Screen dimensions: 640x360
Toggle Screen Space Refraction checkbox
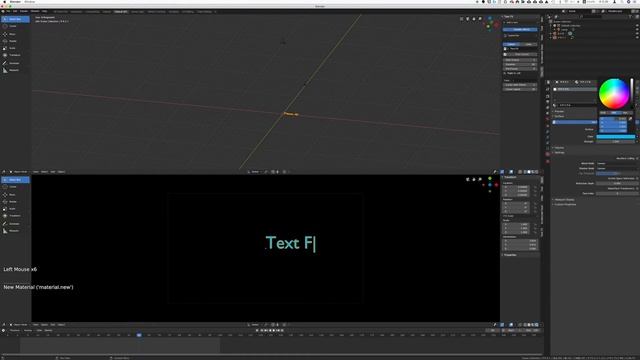pos(637,178)
